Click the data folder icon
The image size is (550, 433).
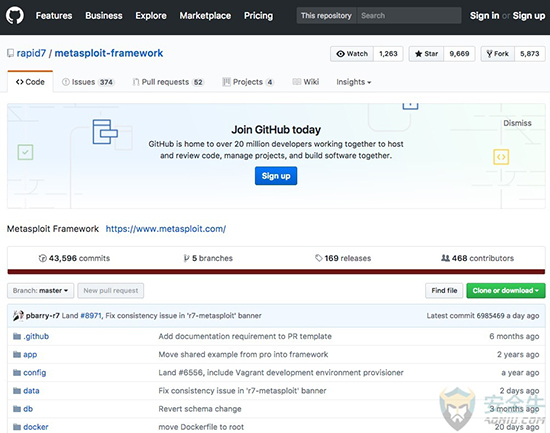[17, 391]
